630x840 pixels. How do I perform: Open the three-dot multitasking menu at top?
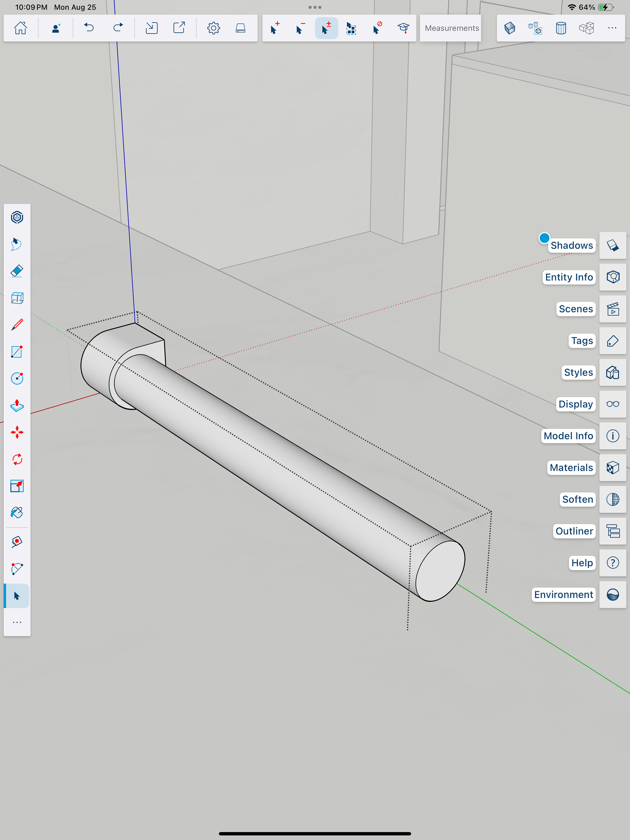coord(315,7)
